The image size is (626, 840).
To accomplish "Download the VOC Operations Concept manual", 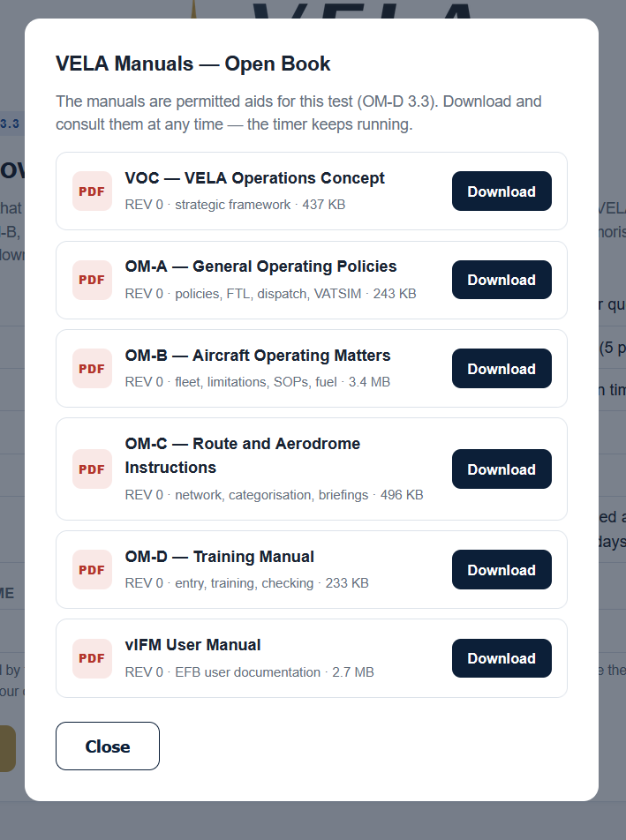I will (502, 191).
